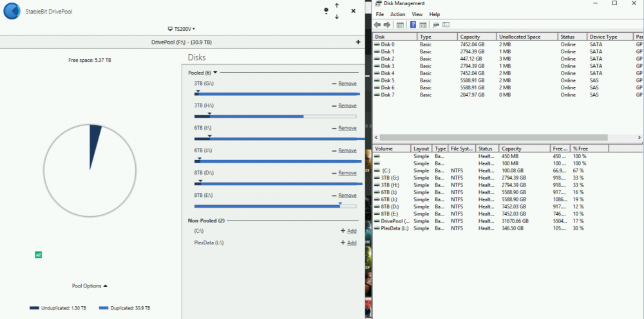Viewport: 644px width, 319px height.
Task: Click Show/Hide Action Pane toolbar icon
Action: pyautogui.click(x=422, y=25)
